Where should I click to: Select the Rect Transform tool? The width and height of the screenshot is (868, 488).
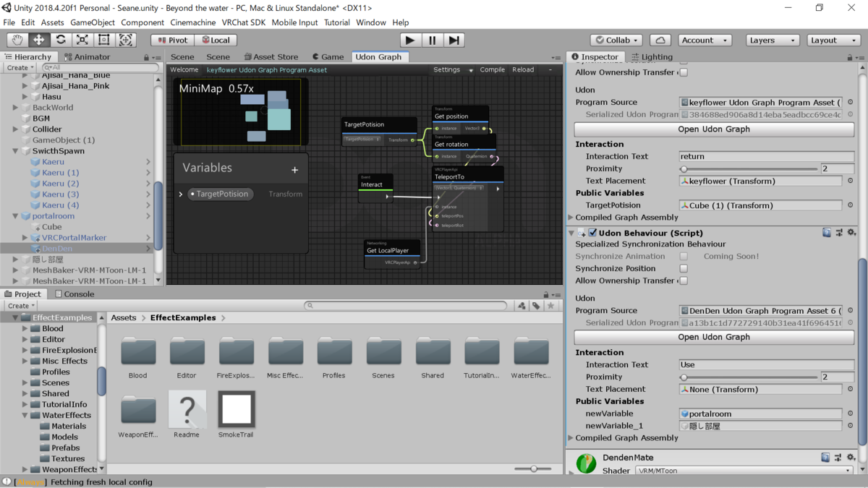point(104,40)
